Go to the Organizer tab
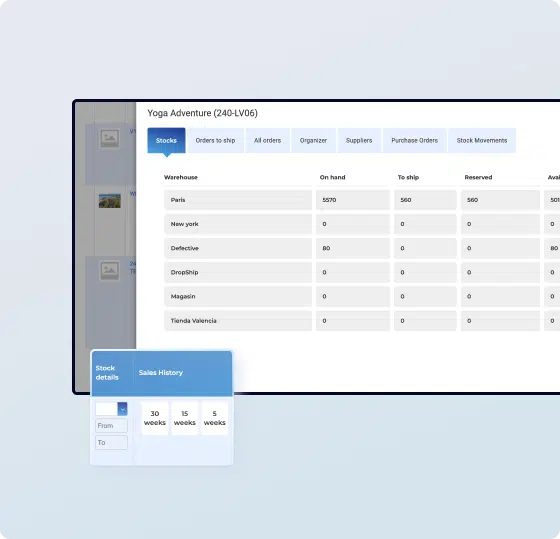This screenshot has height=539, width=560. (313, 140)
